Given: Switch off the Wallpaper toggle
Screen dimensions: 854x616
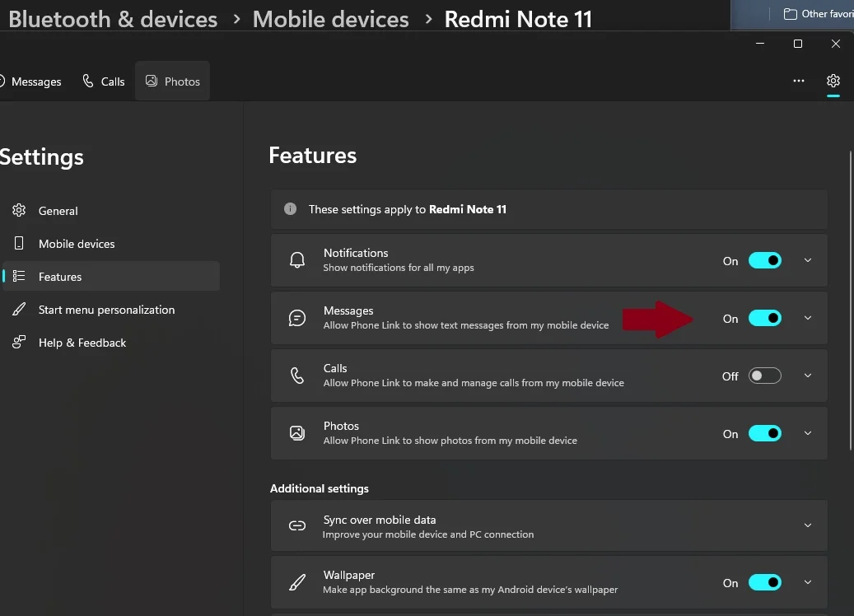Looking at the screenshot, I should click(765, 583).
